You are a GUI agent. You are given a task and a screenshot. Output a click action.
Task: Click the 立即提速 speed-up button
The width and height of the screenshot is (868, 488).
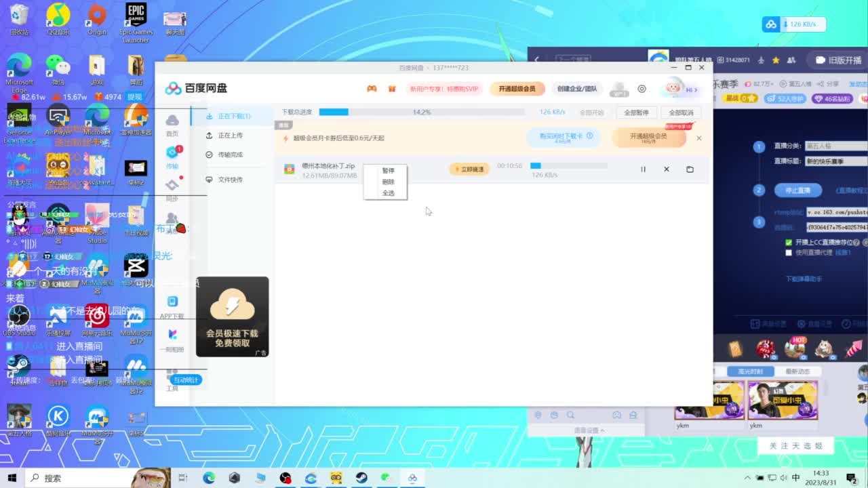469,169
